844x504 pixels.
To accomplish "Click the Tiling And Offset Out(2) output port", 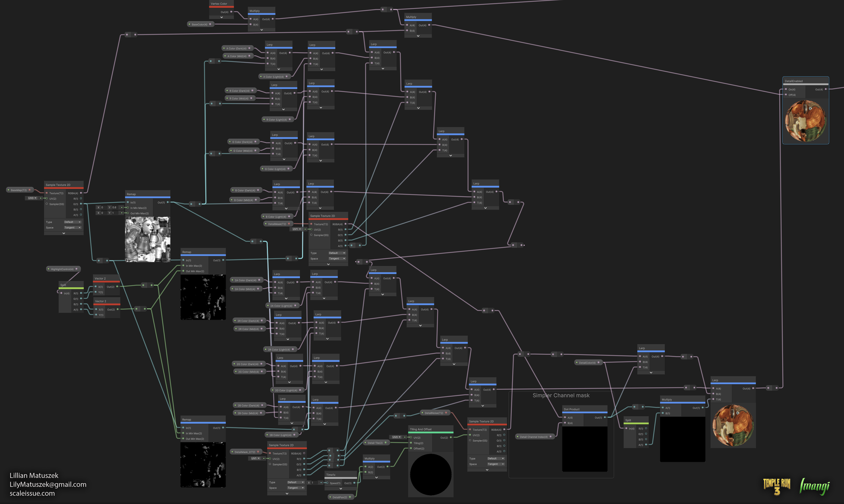I will [451, 438].
